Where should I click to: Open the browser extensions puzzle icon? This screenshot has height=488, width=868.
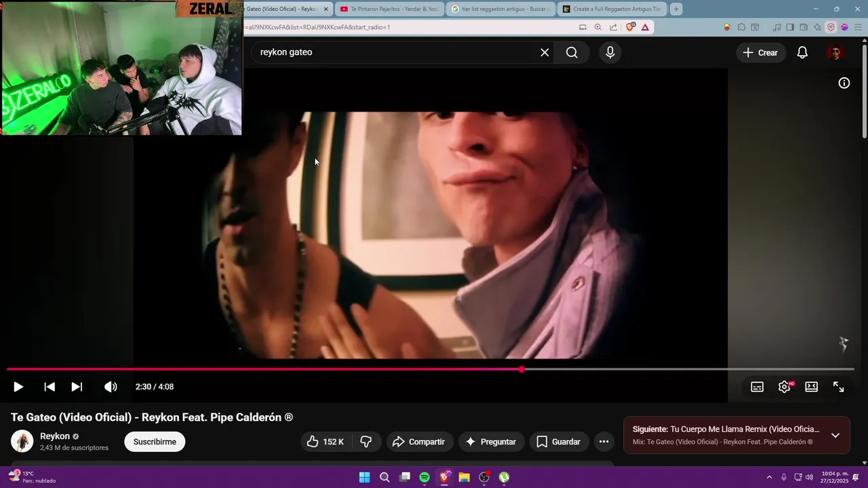[x=741, y=27]
